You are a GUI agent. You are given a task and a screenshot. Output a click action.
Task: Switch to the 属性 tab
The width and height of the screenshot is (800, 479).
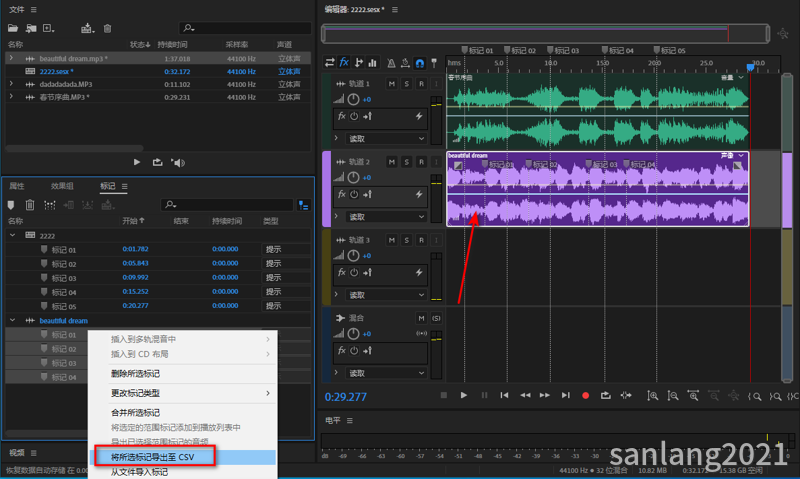[x=17, y=186]
